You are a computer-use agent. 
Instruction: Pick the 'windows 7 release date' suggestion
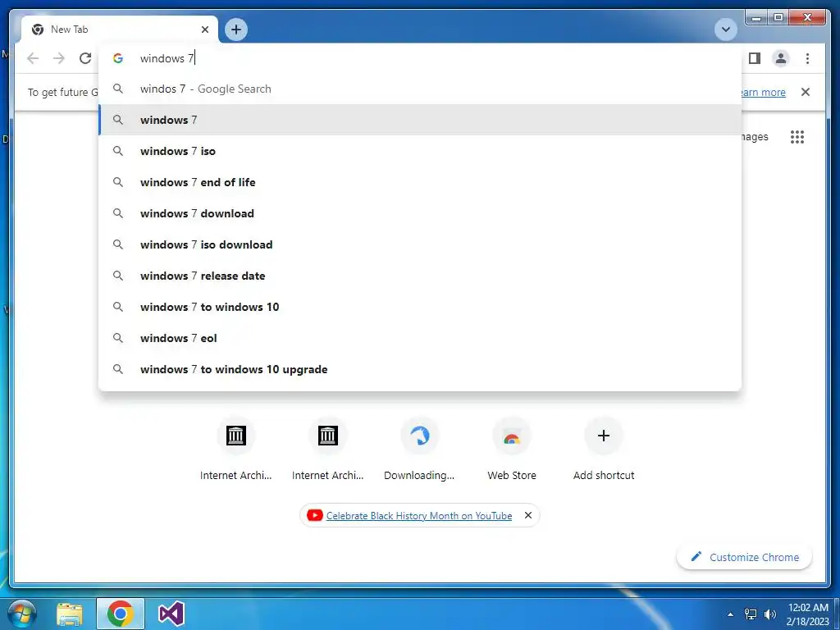420,276
